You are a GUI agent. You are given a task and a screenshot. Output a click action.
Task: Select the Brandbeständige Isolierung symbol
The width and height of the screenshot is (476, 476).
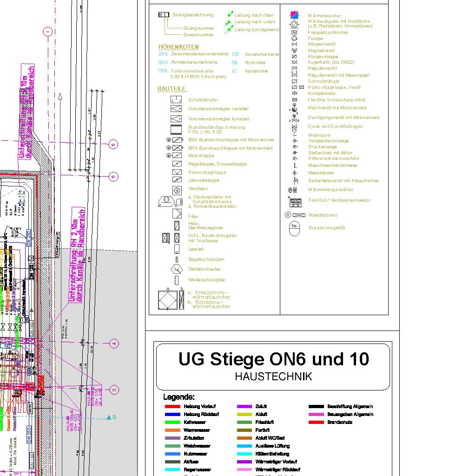(176, 129)
